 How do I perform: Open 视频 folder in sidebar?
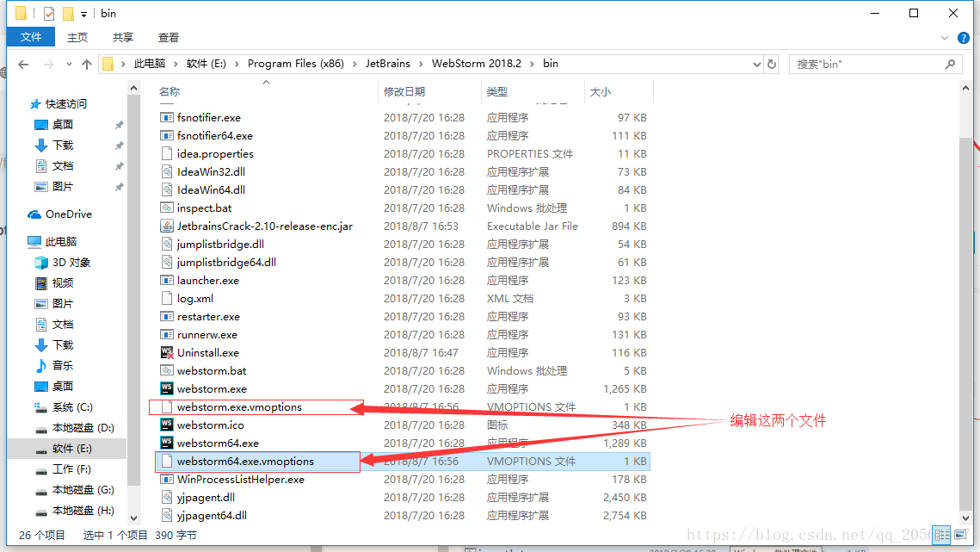coord(63,282)
